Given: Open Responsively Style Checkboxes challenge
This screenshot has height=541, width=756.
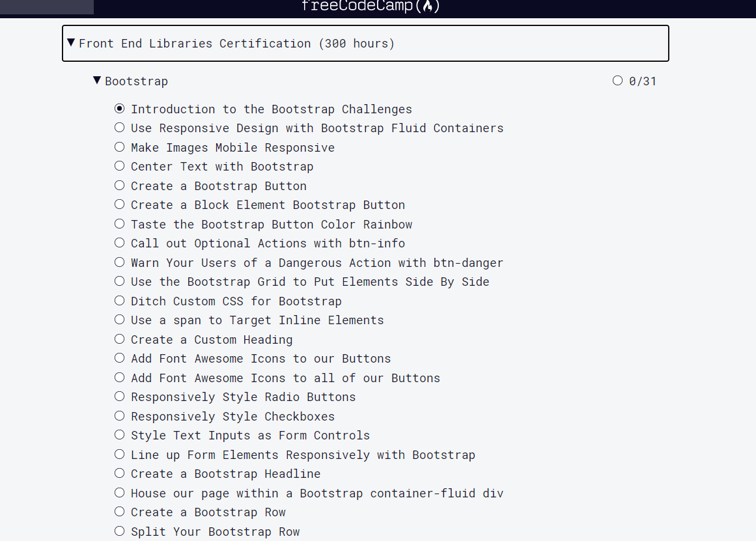Looking at the screenshot, I should pyautogui.click(x=233, y=417).
